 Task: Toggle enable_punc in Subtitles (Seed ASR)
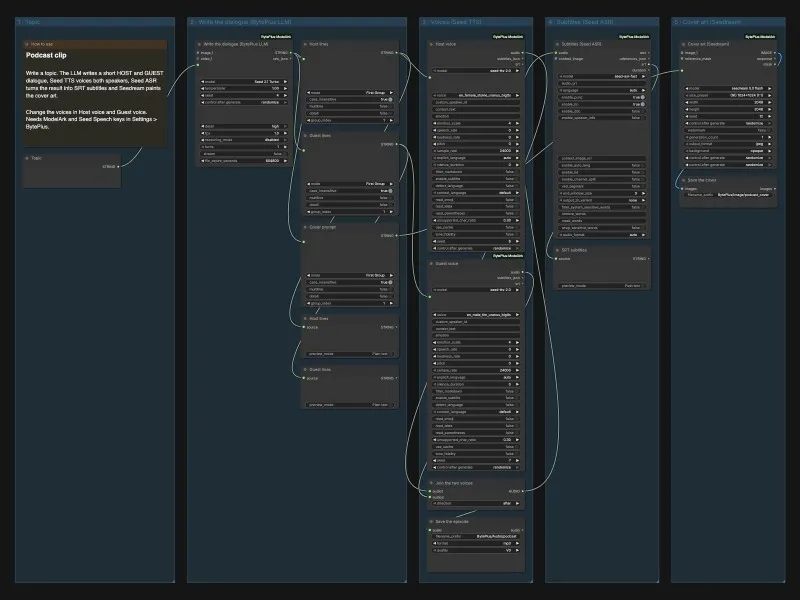tap(602, 97)
